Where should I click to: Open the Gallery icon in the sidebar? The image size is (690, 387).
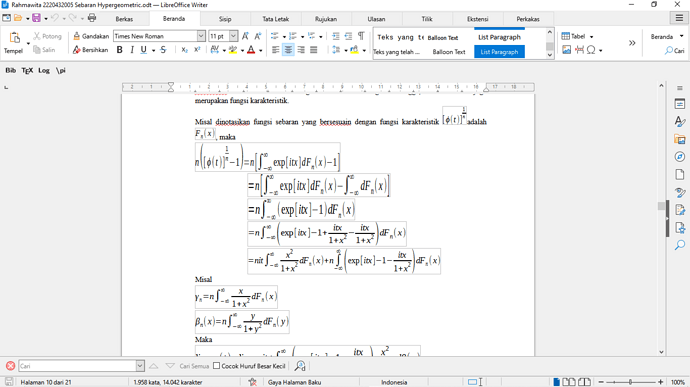(x=679, y=140)
